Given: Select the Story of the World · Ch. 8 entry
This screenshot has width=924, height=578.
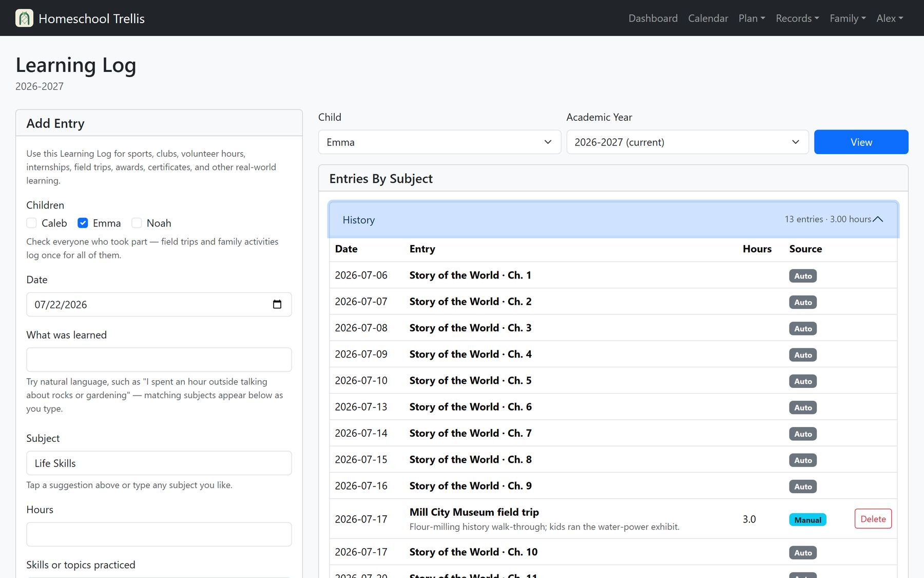Looking at the screenshot, I should [x=470, y=459].
